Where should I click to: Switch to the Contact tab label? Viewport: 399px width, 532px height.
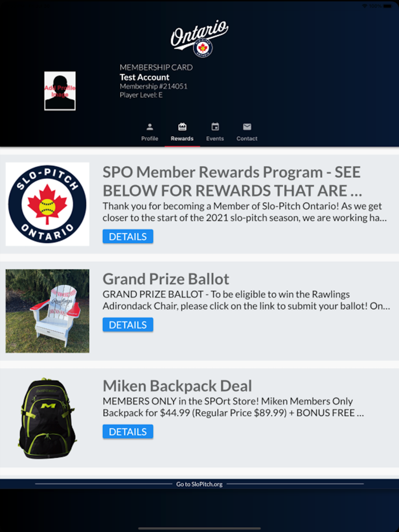click(x=247, y=138)
